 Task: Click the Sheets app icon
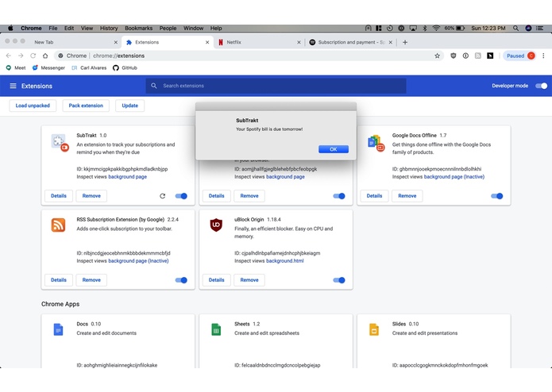216,329
